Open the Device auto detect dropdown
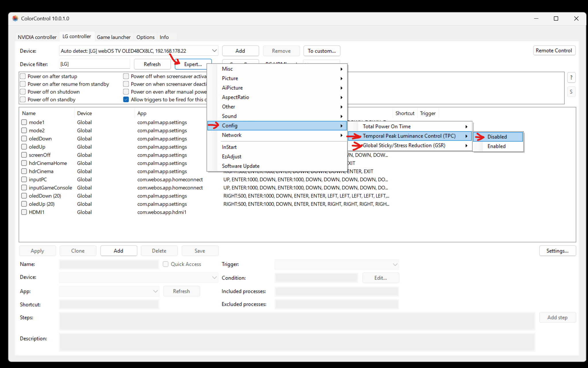The image size is (588, 368). pos(139,51)
